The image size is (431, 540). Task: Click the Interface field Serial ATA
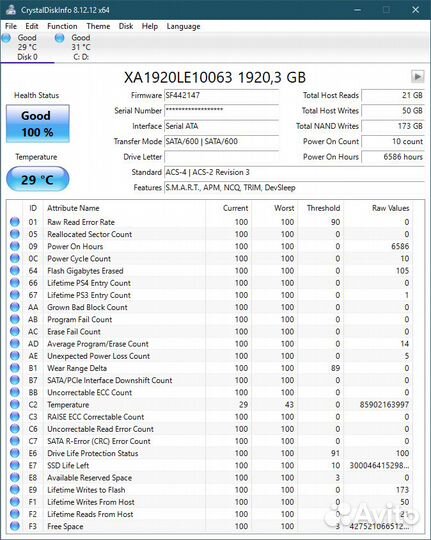coord(222,126)
